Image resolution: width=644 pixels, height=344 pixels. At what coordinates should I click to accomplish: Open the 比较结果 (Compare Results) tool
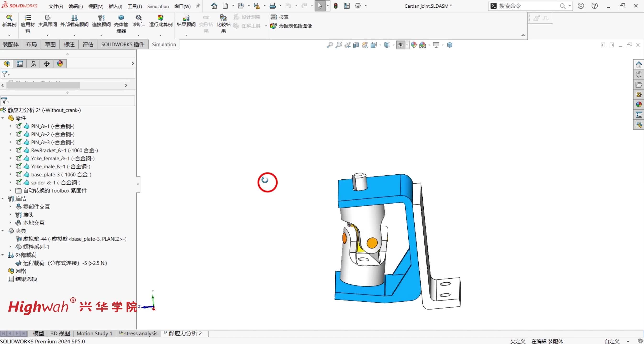click(x=223, y=18)
